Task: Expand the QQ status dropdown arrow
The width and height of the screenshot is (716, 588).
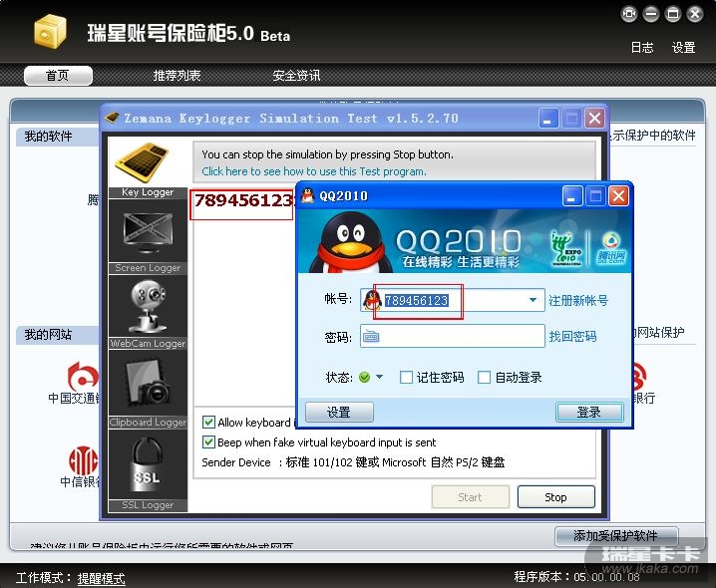Action: click(380, 377)
